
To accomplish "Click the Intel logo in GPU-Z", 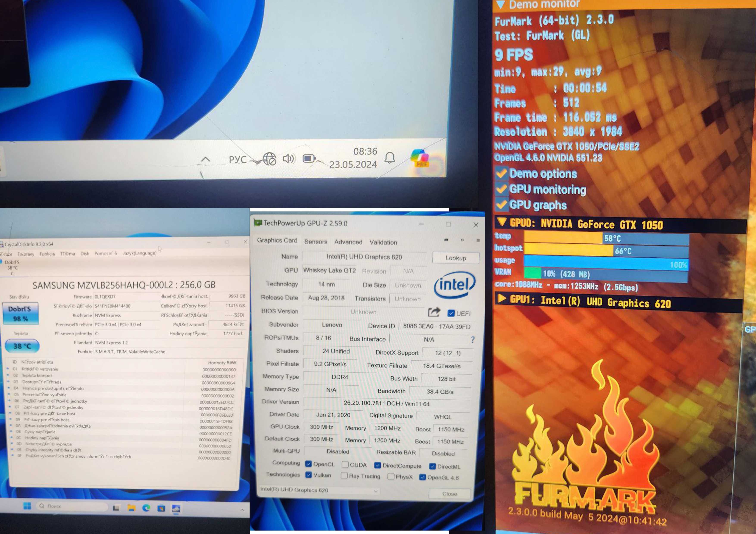I will tap(455, 285).
